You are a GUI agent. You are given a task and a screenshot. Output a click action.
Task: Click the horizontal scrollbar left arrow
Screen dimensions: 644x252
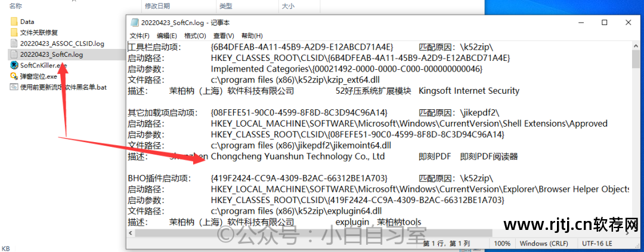pyautogui.click(x=131, y=232)
